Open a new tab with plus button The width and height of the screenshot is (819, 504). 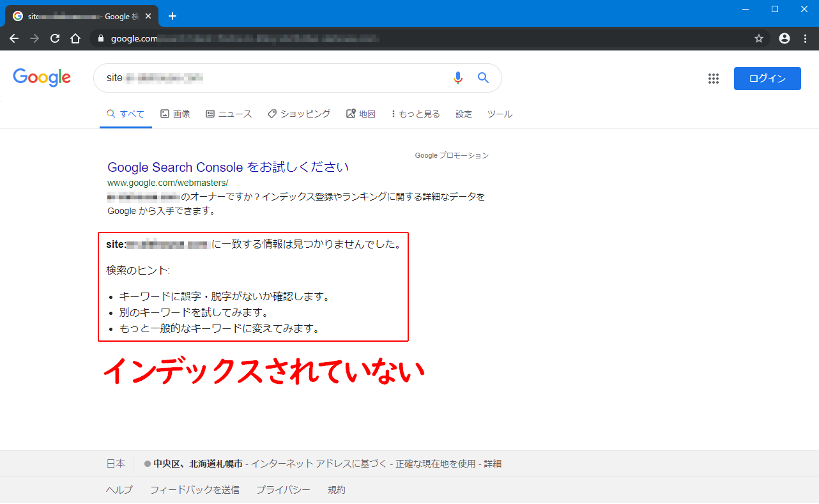(x=172, y=16)
